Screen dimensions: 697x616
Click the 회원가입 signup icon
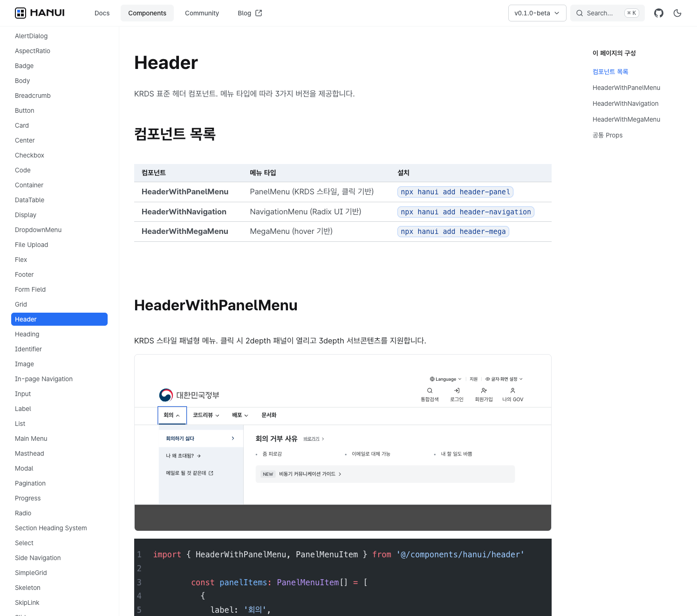pyautogui.click(x=484, y=391)
